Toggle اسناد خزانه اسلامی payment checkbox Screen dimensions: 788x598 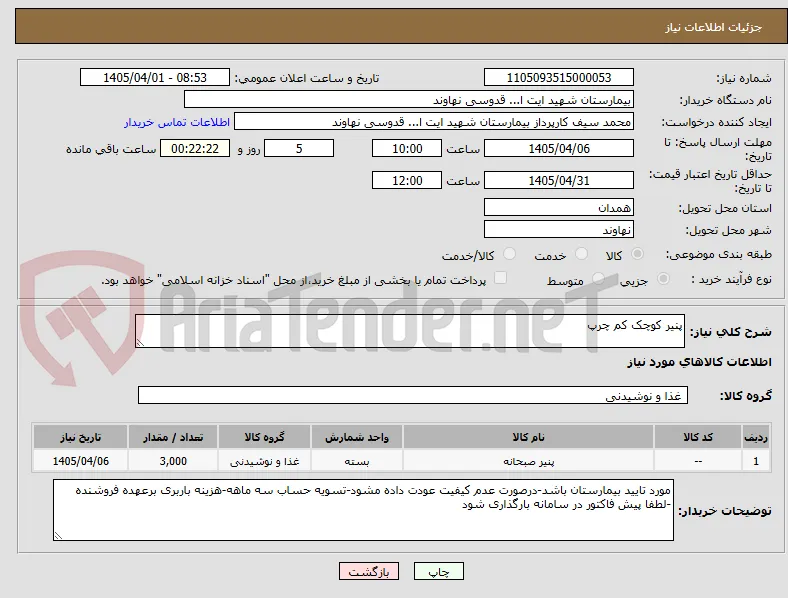[x=500, y=278]
